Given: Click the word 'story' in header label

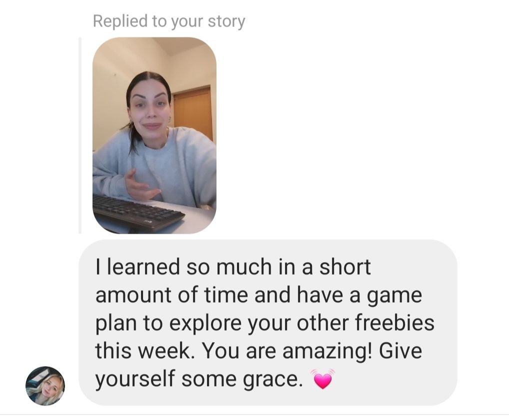Looking at the screenshot, I should click(x=226, y=22).
